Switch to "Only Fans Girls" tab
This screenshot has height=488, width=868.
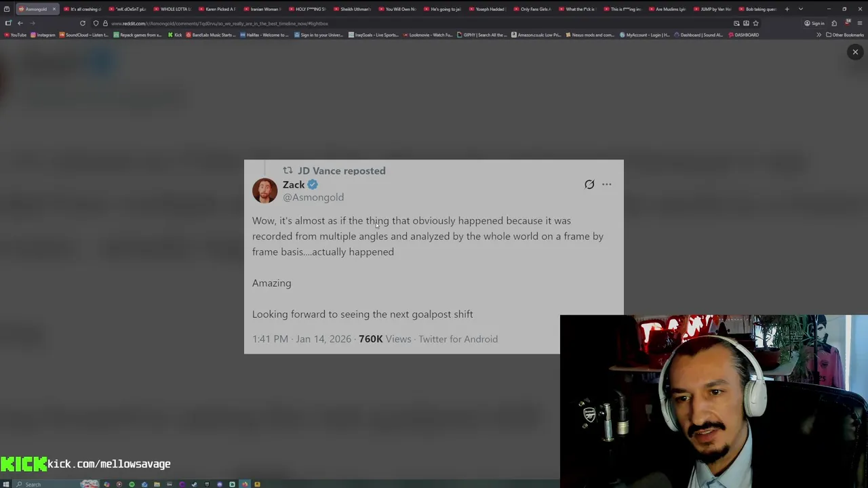pyautogui.click(x=532, y=9)
